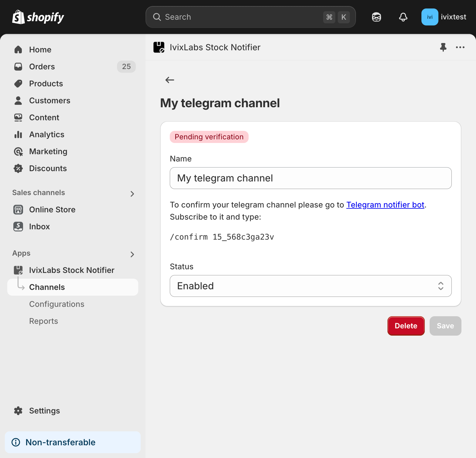The height and width of the screenshot is (458, 476).
Task: Click the Customers person icon
Action: pyautogui.click(x=18, y=101)
